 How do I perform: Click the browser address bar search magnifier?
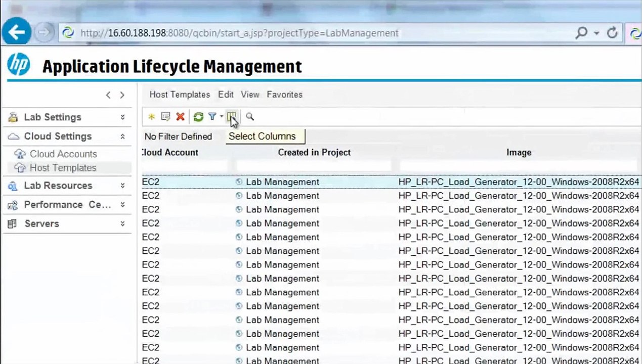(581, 33)
